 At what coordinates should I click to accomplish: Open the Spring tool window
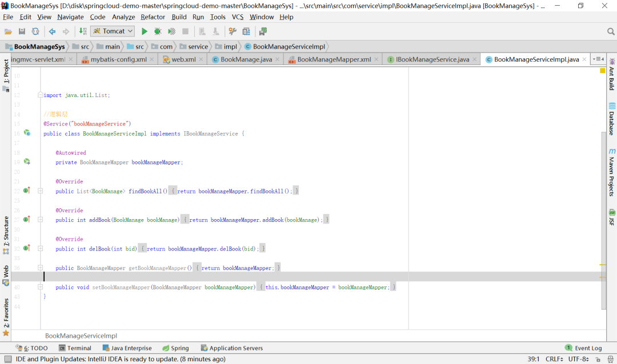(x=175, y=348)
